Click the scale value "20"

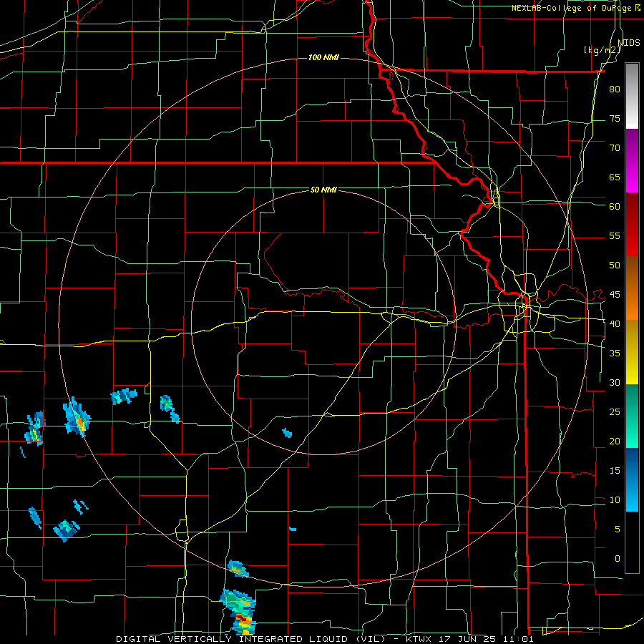[615, 441]
